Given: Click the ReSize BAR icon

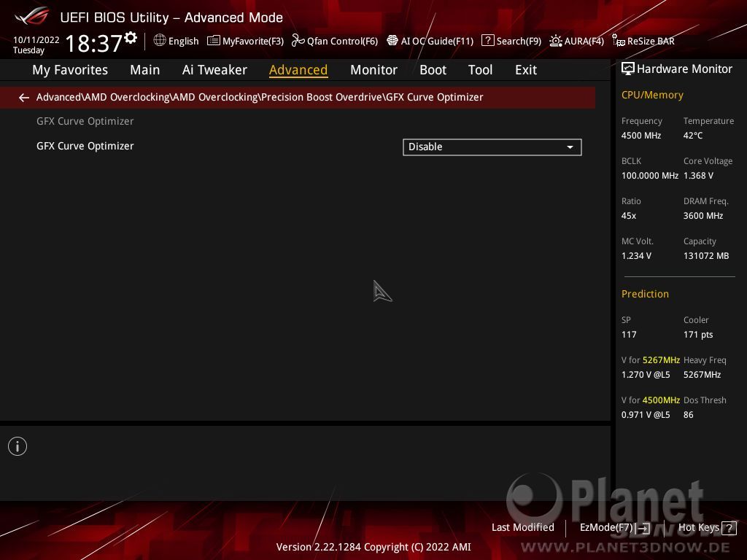Looking at the screenshot, I should (x=619, y=41).
